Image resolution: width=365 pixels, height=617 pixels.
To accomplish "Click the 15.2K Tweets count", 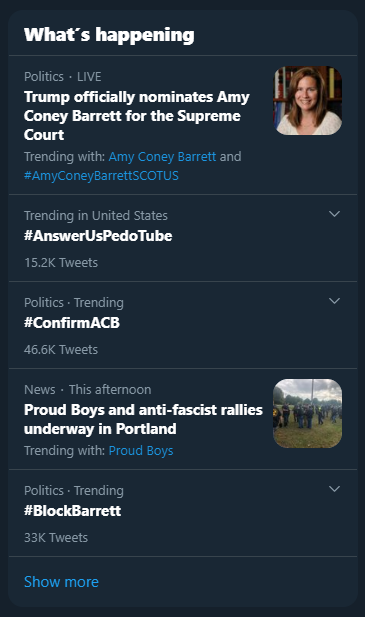I will [61, 262].
